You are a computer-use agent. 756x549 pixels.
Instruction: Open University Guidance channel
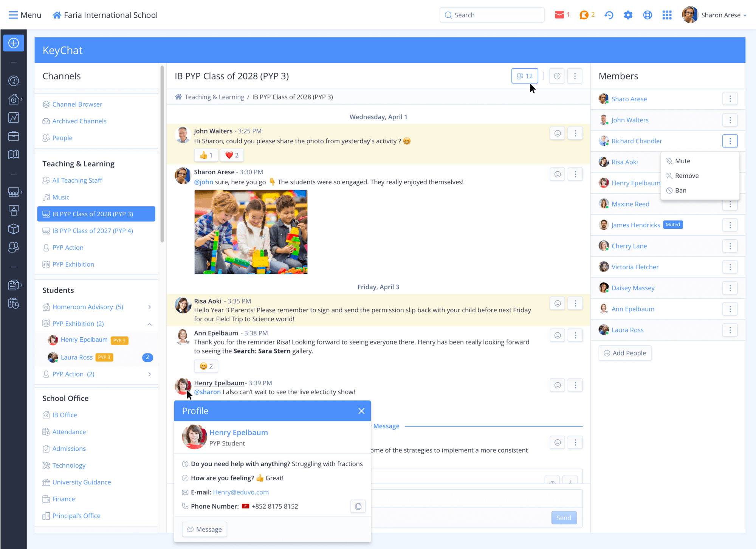click(x=82, y=482)
